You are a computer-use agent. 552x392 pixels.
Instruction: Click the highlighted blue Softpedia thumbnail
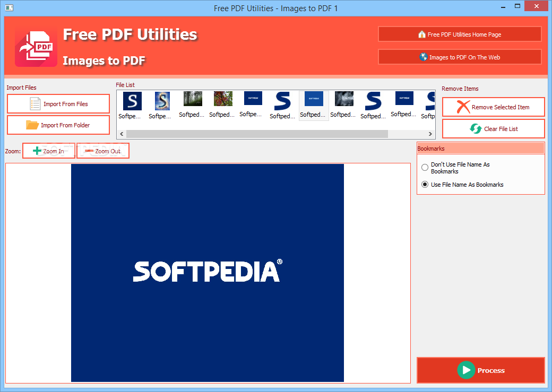click(x=314, y=105)
